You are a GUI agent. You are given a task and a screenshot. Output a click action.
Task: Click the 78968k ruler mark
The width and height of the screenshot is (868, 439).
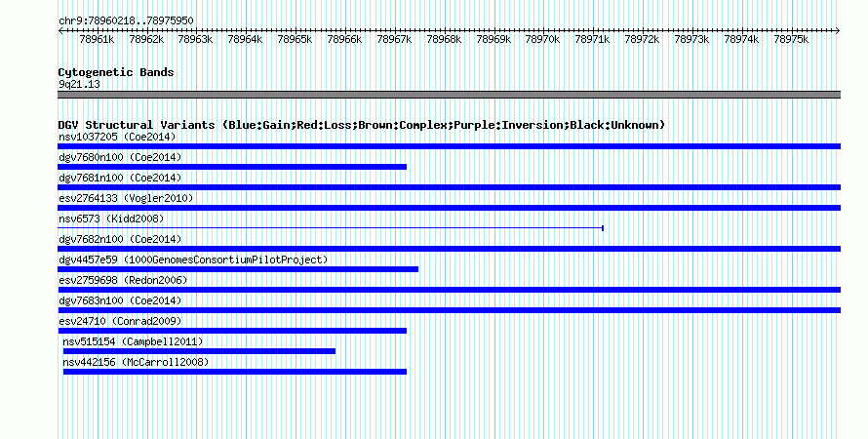tap(444, 39)
